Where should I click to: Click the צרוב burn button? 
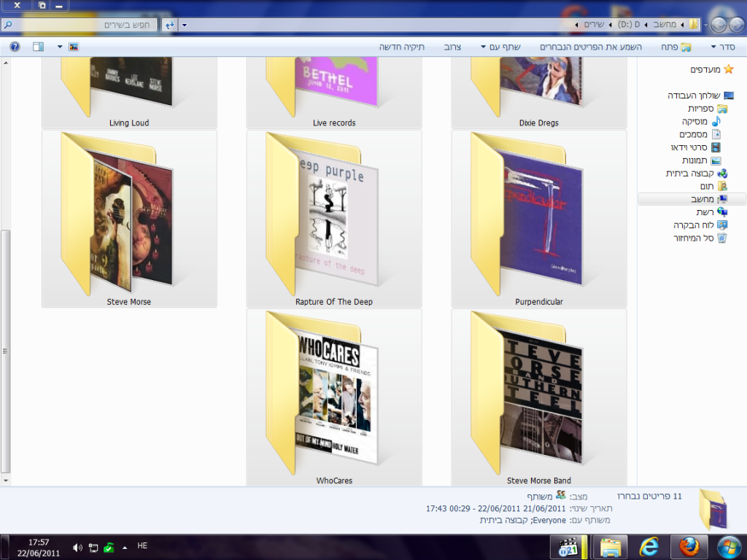(x=452, y=47)
